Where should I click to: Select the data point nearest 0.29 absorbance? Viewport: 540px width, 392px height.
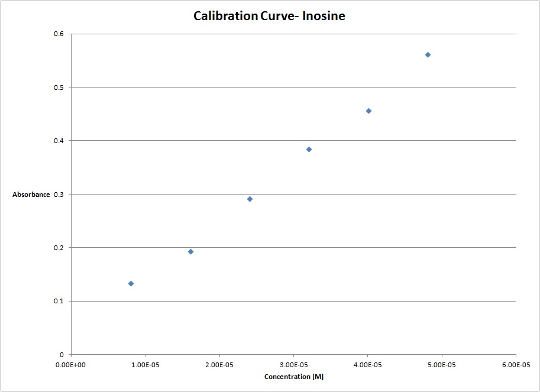click(x=250, y=199)
